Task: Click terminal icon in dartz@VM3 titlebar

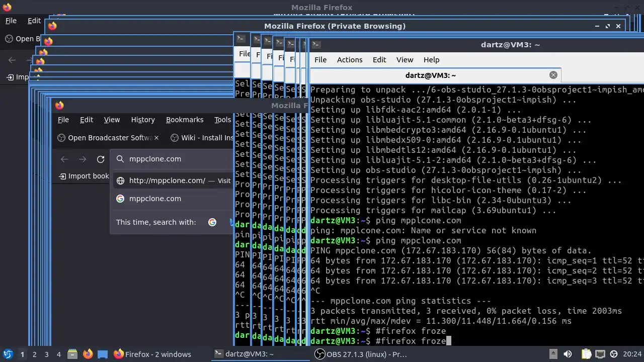Action: (316, 44)
